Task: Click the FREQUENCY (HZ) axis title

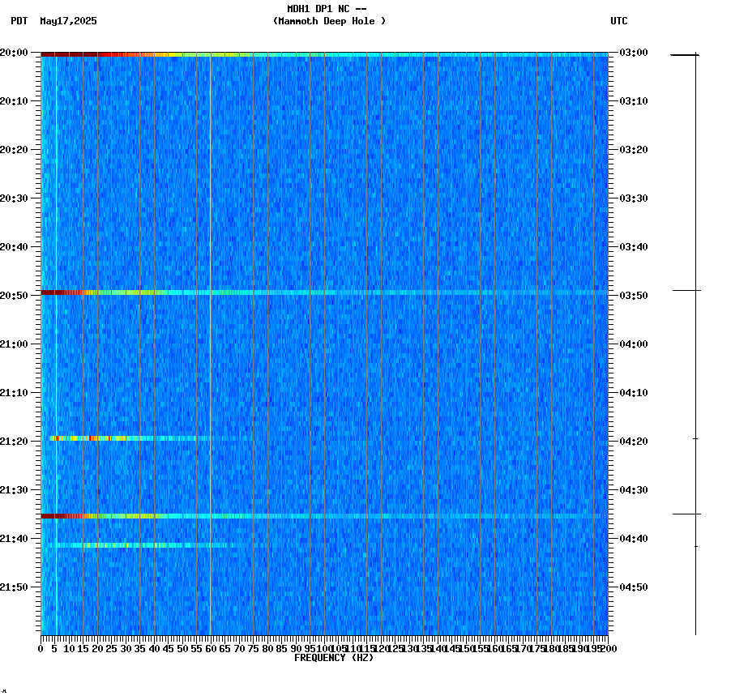Action: click(x=333, y=658)
